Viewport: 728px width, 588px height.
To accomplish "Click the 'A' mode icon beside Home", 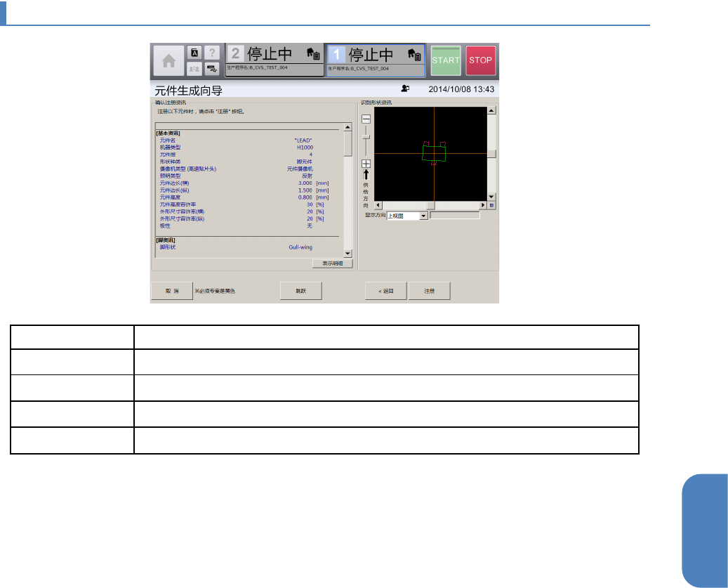I will coord(194,53).
